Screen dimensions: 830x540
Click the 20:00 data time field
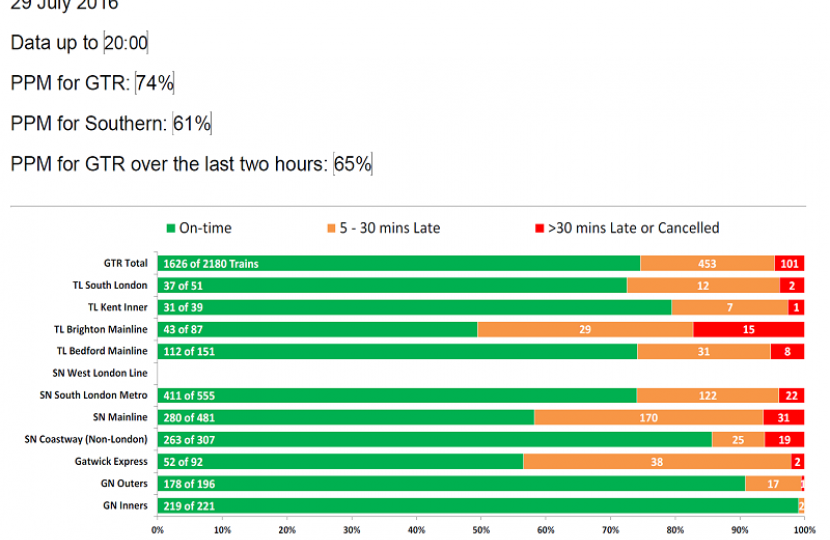point(126,43)
